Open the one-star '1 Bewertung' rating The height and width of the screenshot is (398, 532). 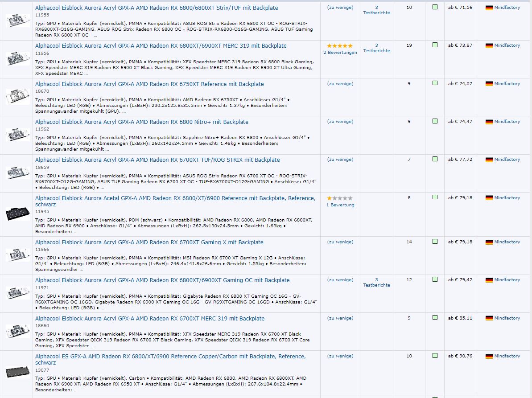340,202
